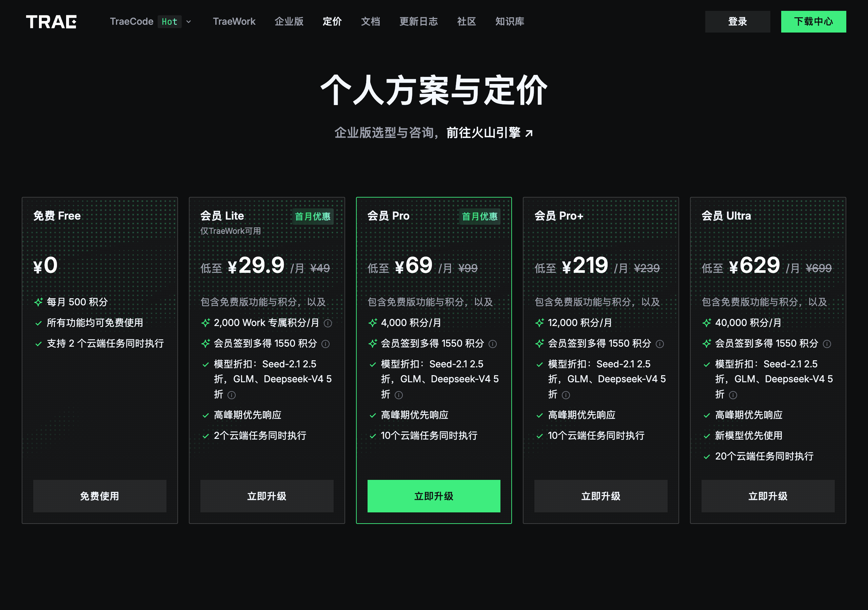Screen dimensions: 868x610
Task: Click sparkle icon beside 40,000 积分/月
Action: pyautogui.click(x=707, y=323)
